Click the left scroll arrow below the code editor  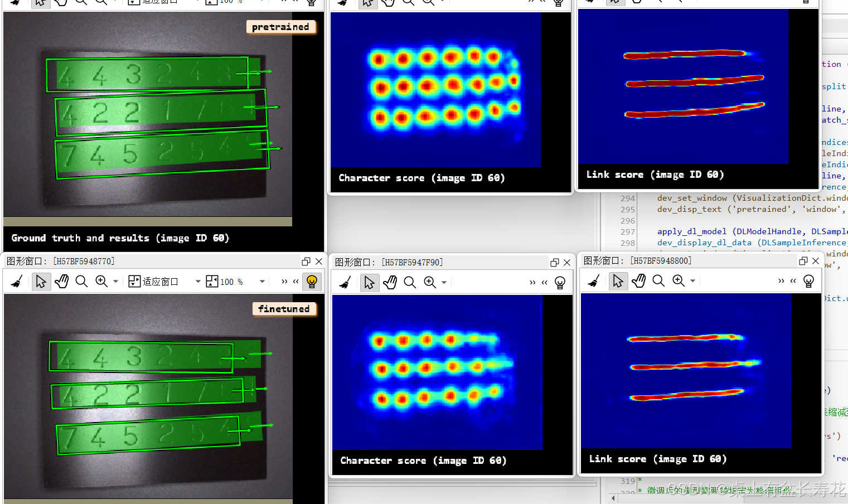pos(613,498)
